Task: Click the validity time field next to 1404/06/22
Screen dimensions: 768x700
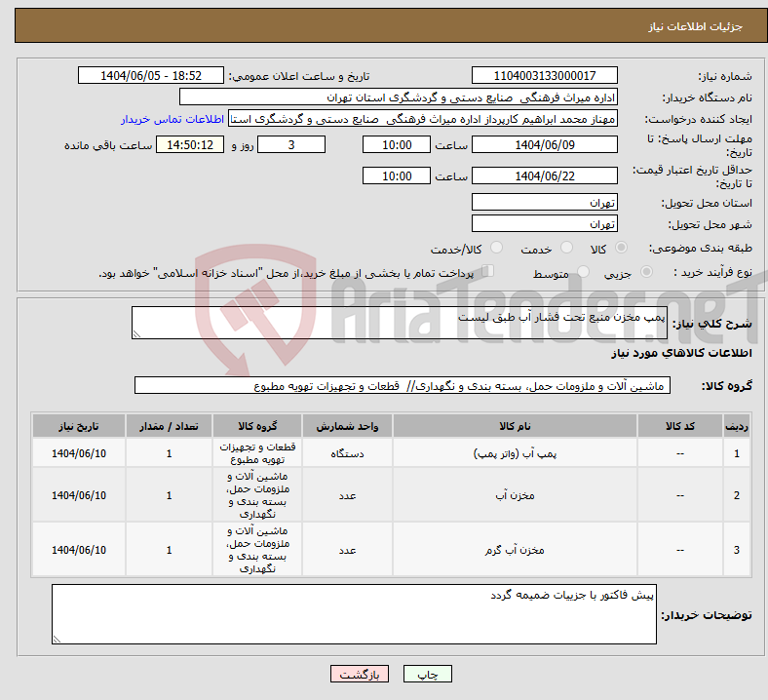Action: click(x=397, y=175)
